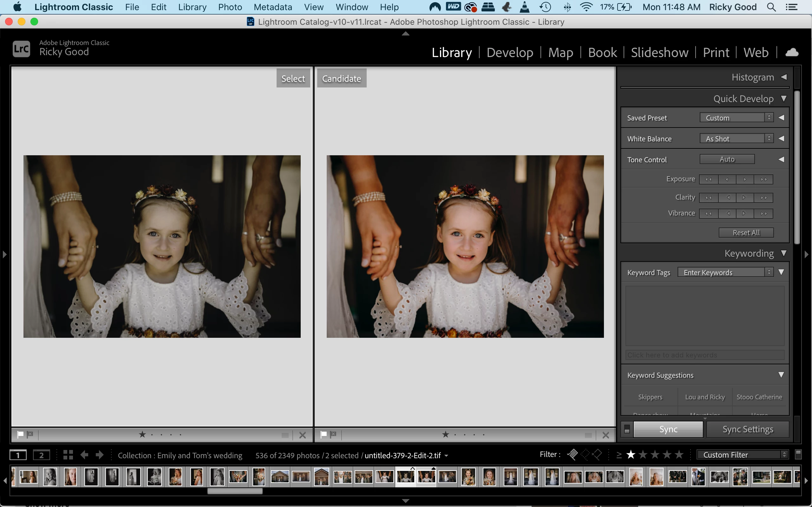Viewport: 812px width, 507px height.
Task: Deselect the Candidate photo with X
Action: 606,435
